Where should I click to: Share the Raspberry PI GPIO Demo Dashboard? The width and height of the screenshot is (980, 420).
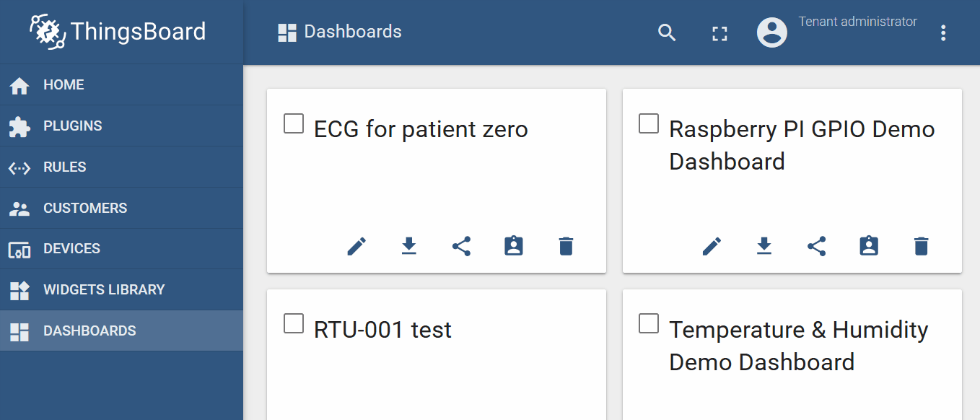pos(816,246)
